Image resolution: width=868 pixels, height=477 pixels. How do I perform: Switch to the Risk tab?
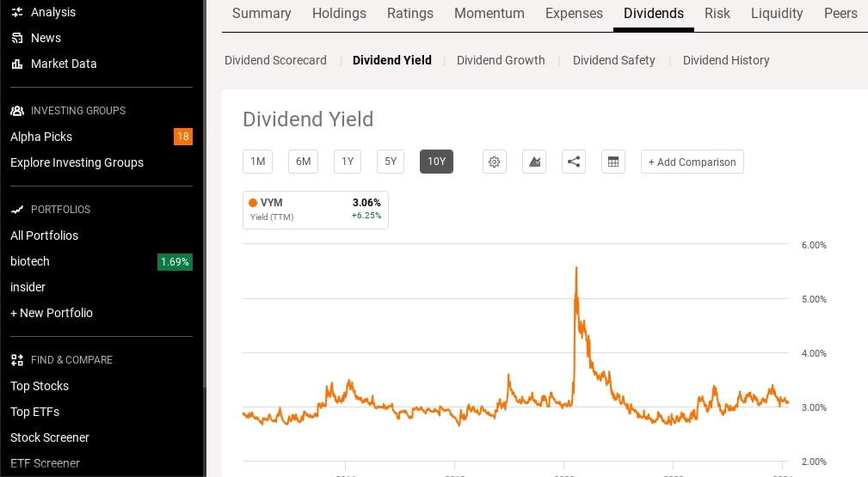pos(717,13)
